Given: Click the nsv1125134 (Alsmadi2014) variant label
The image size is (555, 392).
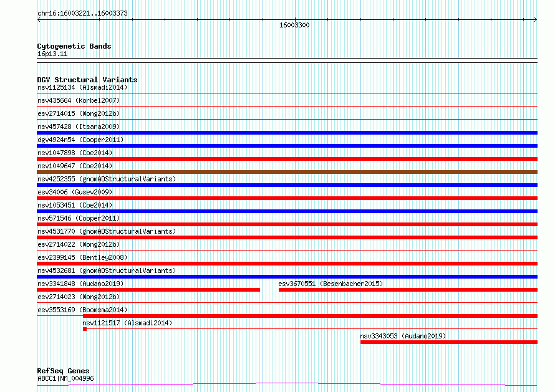Looking at the screenshot, I should [82, 87].
